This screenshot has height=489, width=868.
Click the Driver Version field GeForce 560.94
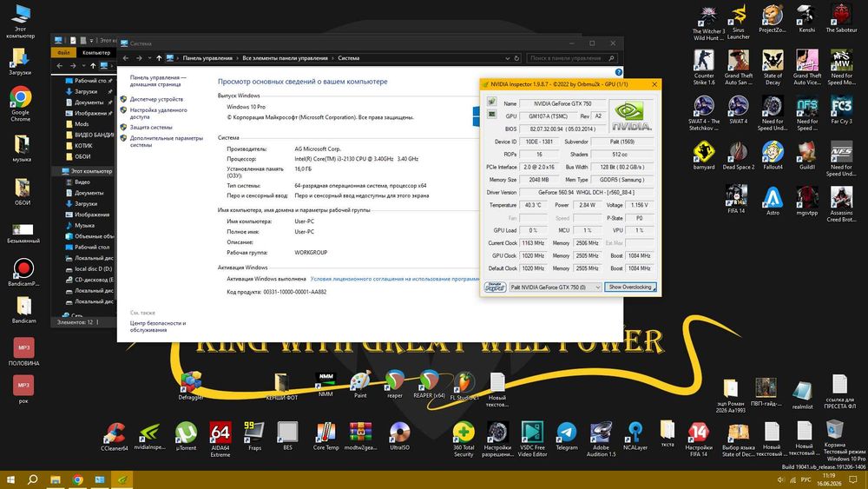coord(586,192)
